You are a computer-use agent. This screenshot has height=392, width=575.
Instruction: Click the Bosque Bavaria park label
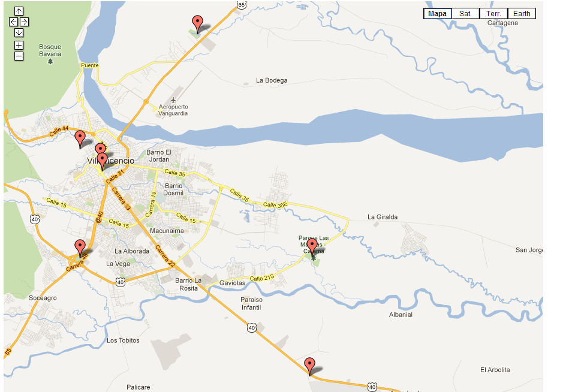tap(50, 50)
